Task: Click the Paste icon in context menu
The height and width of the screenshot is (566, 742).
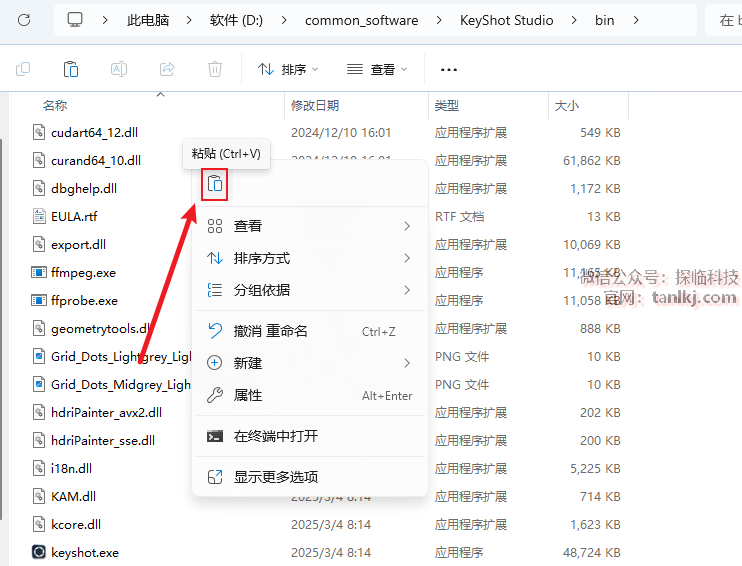Action: (x=215, y=184)
